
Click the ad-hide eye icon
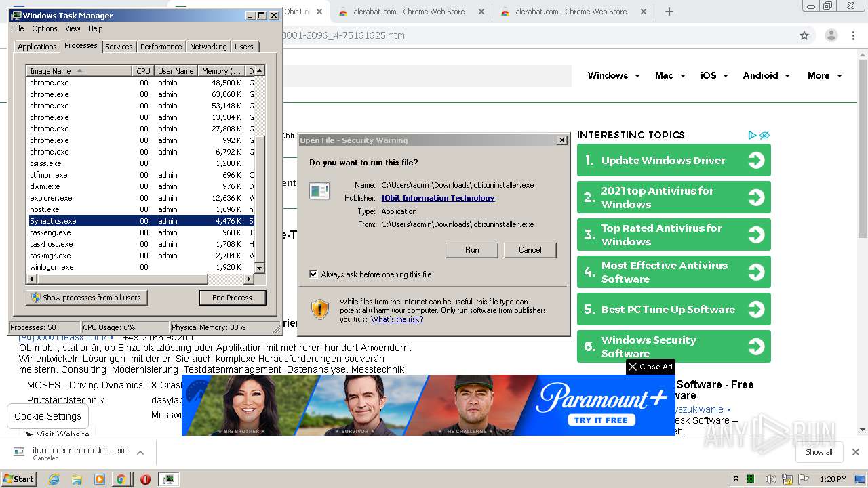[764, 135]
